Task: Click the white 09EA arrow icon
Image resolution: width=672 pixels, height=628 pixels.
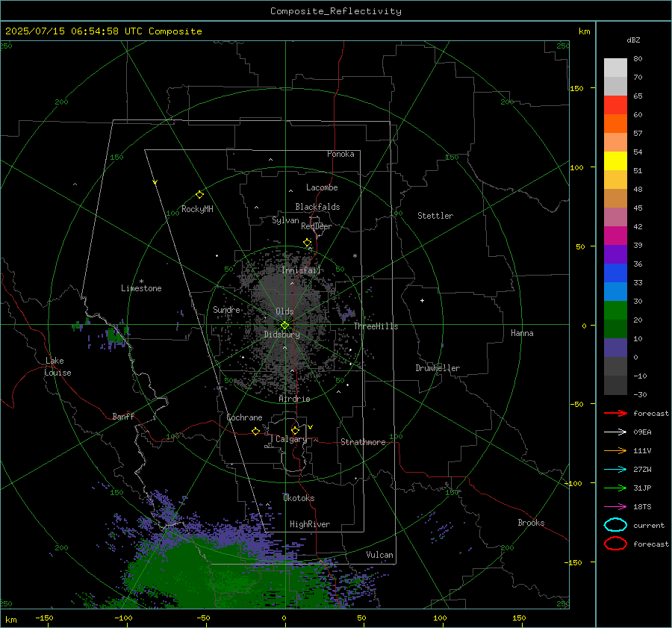Action: [615, 432]
